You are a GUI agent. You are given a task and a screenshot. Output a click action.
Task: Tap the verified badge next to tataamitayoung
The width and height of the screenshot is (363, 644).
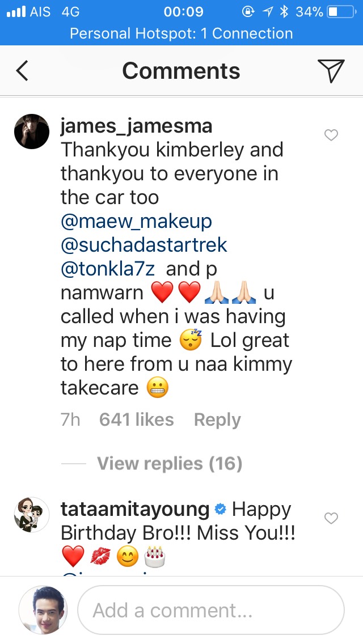pos(221,510)
